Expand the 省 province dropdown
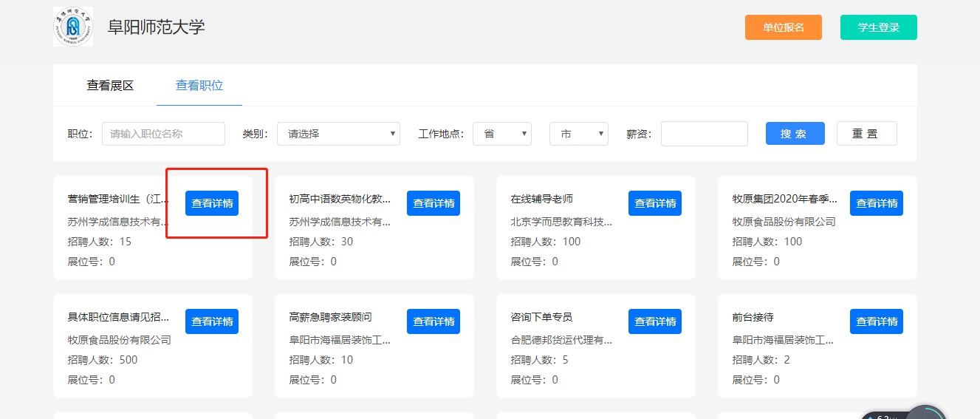The height and width of the screenshot is (419, 980). (502, 134)
